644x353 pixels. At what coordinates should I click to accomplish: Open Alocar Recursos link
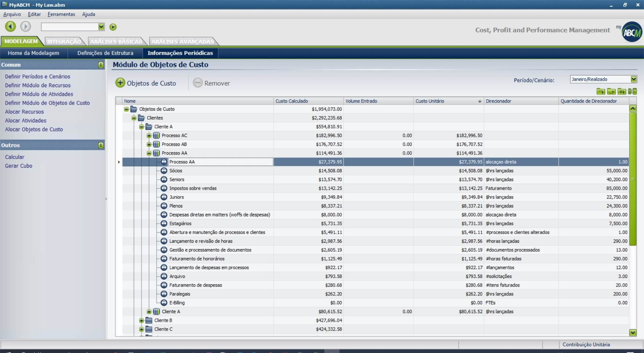click(x=24, y=112)
